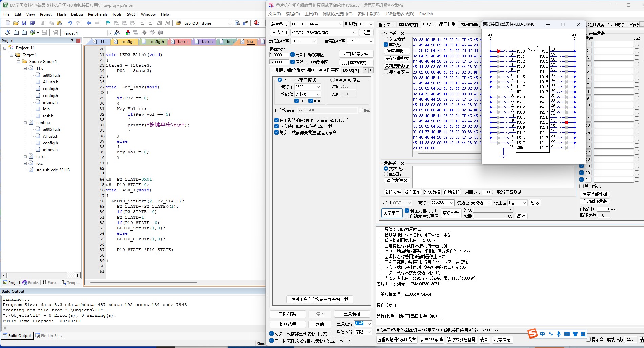Click the 下载/编程 button

click(x=288, y=314)
